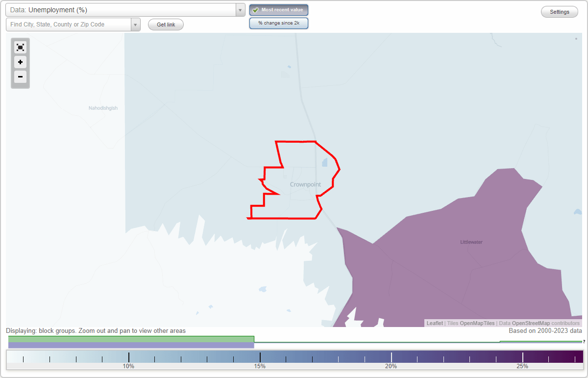Click the Find City, State, County field
The height and width of the screenshot is (378, 588).
pos(69,25)
